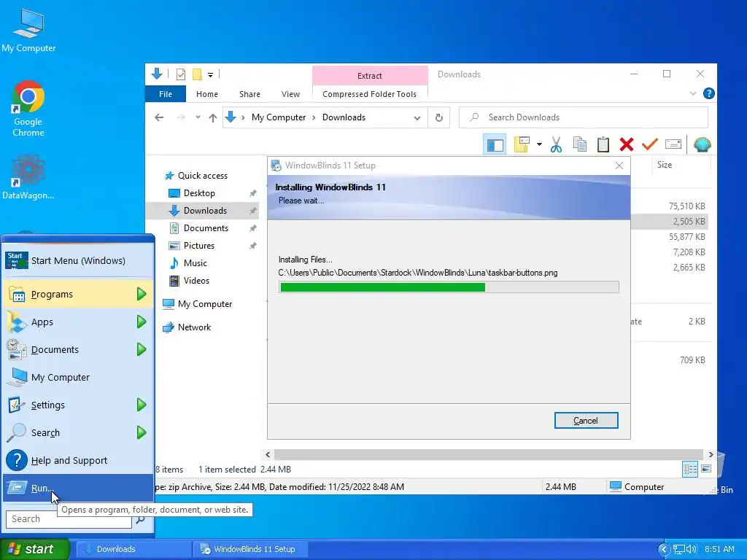The image size is (747, 560).
Task: Click the properties checkmark quick access icon
Action: [181, 74]
